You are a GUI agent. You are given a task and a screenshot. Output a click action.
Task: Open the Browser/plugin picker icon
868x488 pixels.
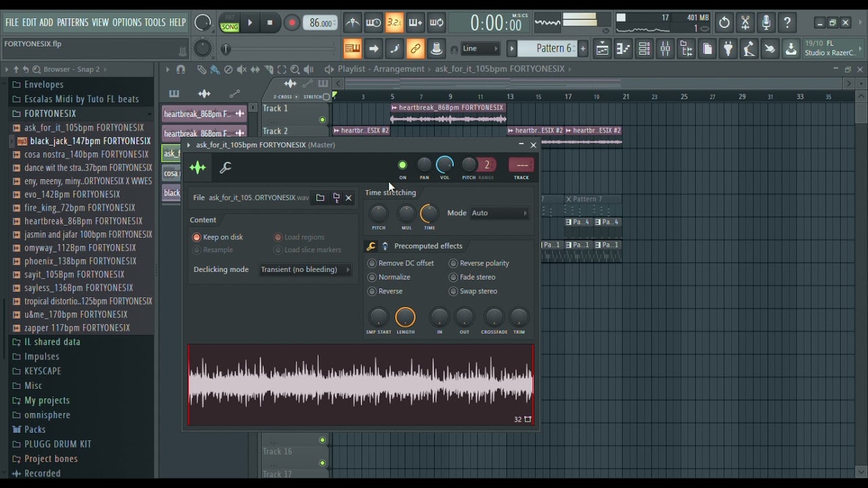(x=686, y=49)
